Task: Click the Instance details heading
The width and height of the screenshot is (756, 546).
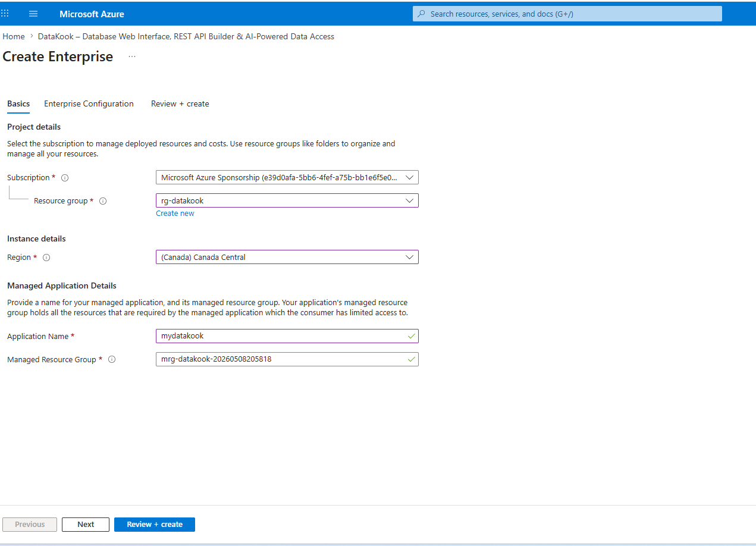Action: coord(36,239)
